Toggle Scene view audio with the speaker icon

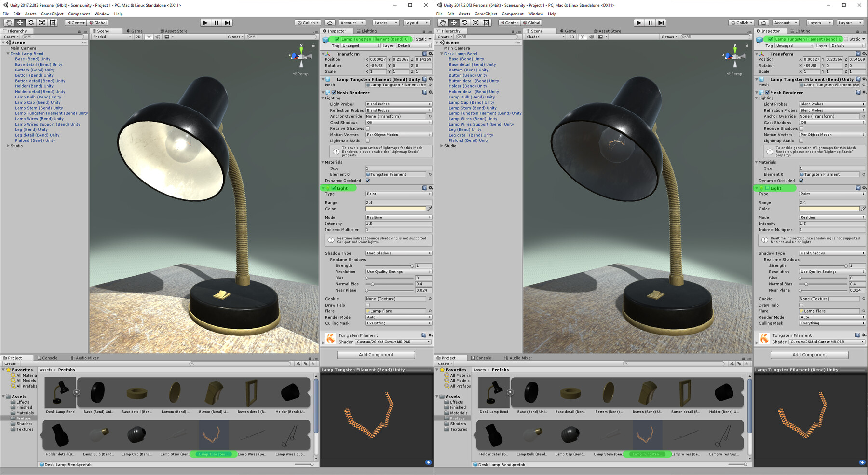click(x=158, y=36)
